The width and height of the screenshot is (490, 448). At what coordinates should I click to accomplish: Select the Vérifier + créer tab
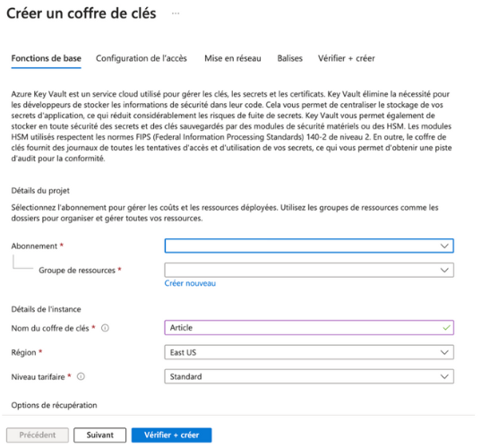347,58
